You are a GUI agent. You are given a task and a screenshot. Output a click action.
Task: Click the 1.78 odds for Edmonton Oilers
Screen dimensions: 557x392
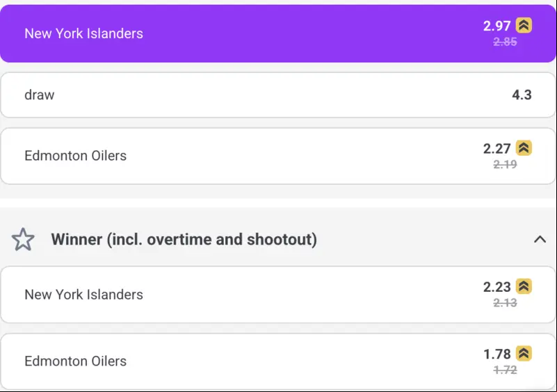click(x=497, y=354)
